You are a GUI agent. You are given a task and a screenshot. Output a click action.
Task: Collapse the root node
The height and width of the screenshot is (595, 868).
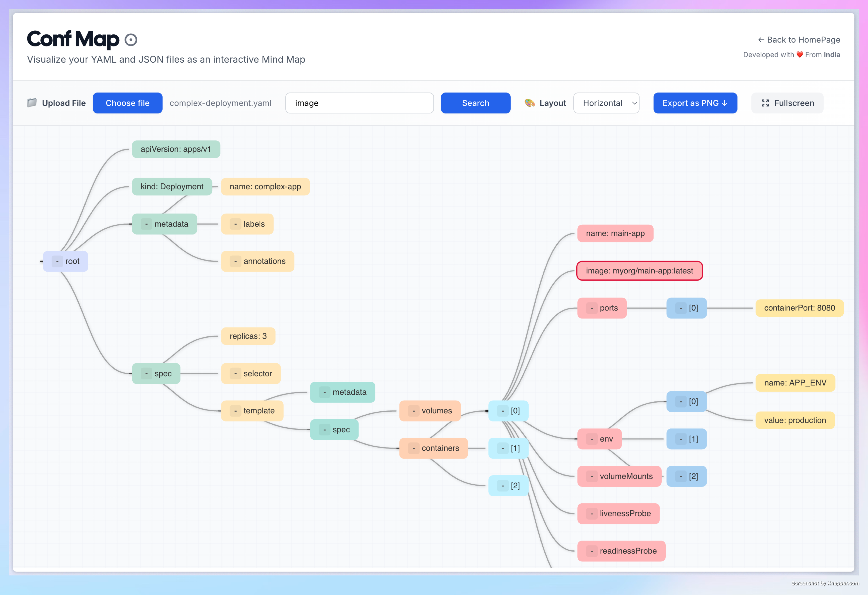[x=57, y=261]
